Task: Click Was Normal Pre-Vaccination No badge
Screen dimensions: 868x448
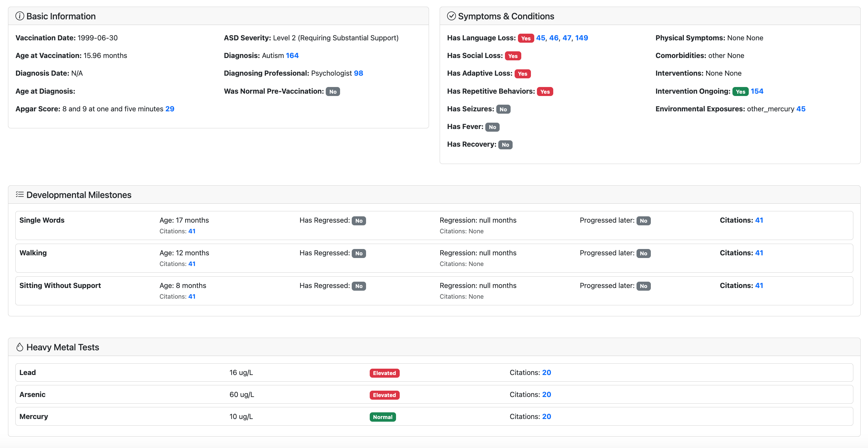Action: click(x=332, y=91)
